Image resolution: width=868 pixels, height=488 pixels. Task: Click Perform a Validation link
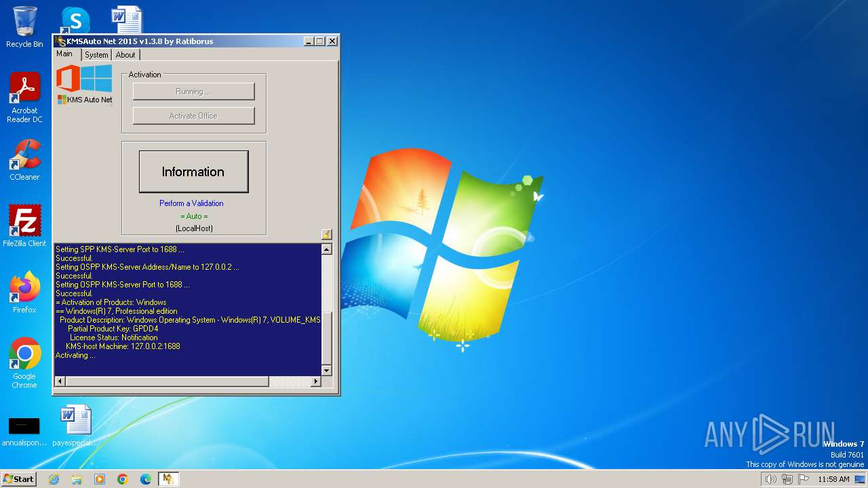(x=191, y=203)
